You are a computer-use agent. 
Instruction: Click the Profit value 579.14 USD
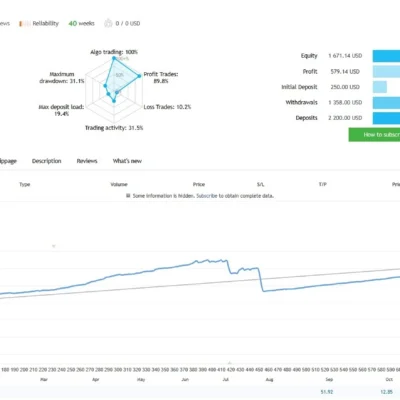[345, 72]
